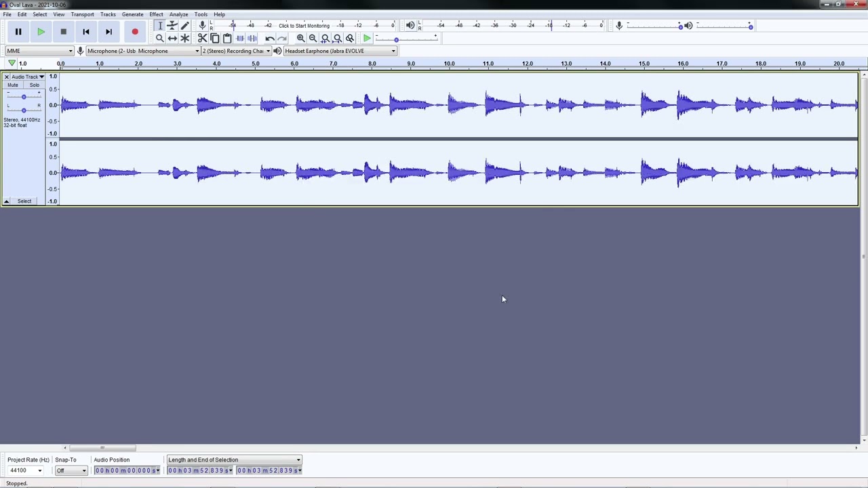The height and width of the screenshot is (488, 868).
Task: Open the Snap-To Off dropdown
Action: click(x=71, y=470)
